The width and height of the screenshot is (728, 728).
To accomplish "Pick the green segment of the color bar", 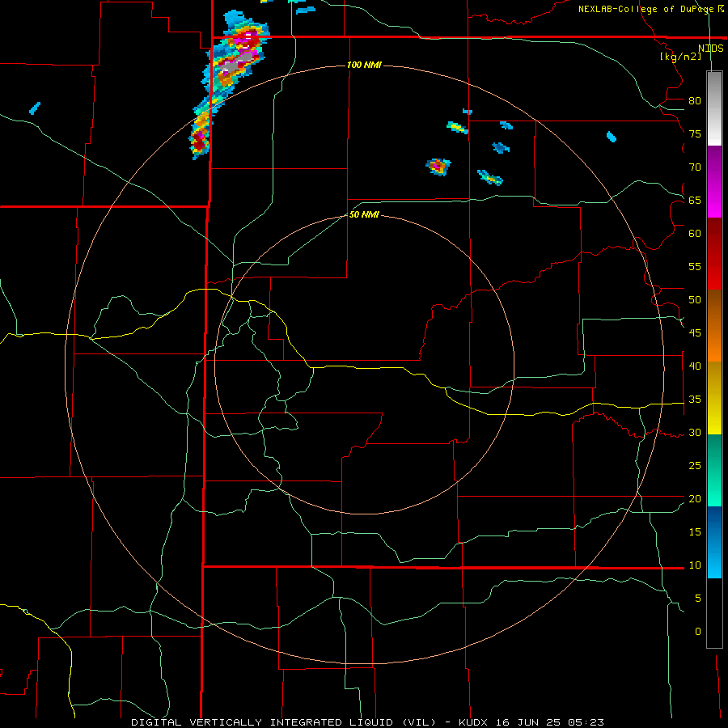I will [714, 470].
